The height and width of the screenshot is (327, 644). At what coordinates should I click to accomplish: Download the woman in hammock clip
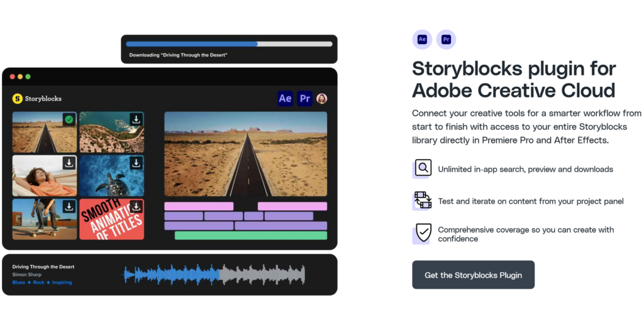click(69, 163)
